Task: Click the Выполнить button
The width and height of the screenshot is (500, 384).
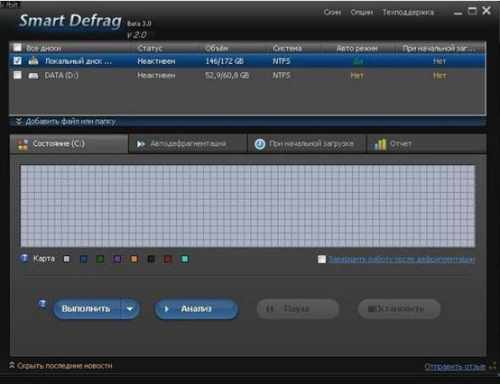Action: 87,309
